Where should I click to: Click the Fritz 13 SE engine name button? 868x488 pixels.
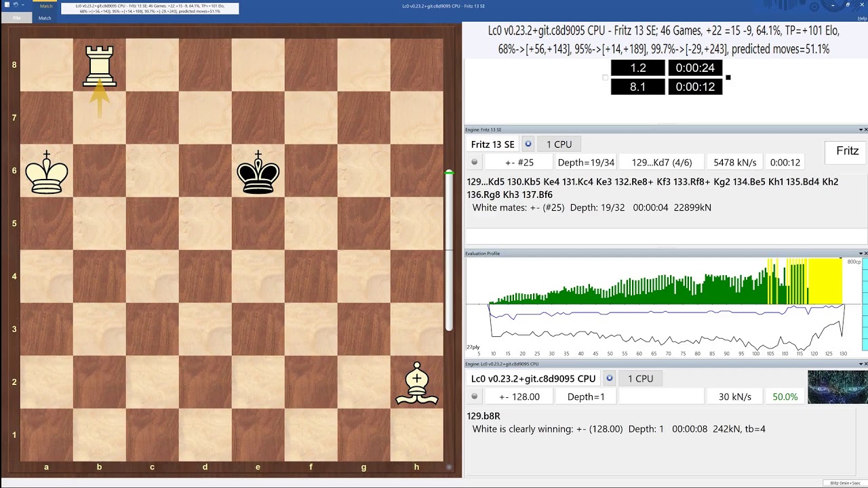(x=493, y=144)
